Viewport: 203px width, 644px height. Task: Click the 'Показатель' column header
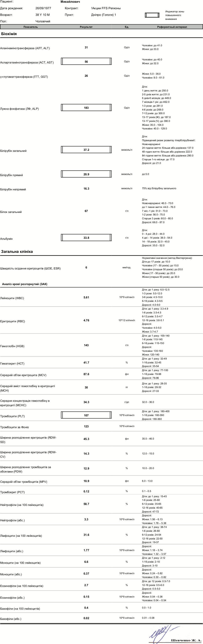click(31, 27)
